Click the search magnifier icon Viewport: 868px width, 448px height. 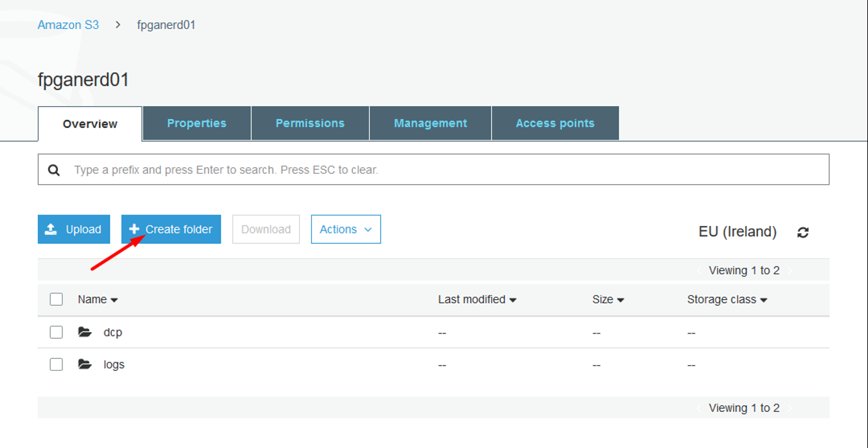pyautogui.click(x=54, y=170)
